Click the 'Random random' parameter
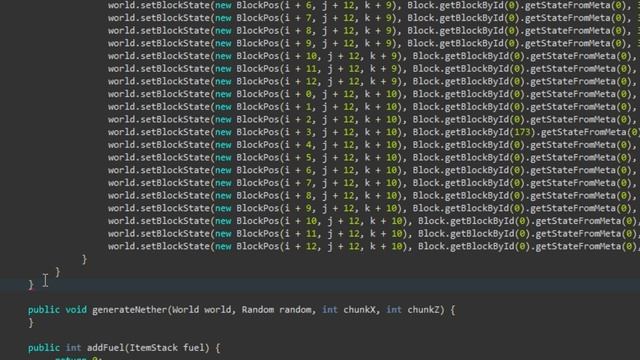 [x=276, y=310]
